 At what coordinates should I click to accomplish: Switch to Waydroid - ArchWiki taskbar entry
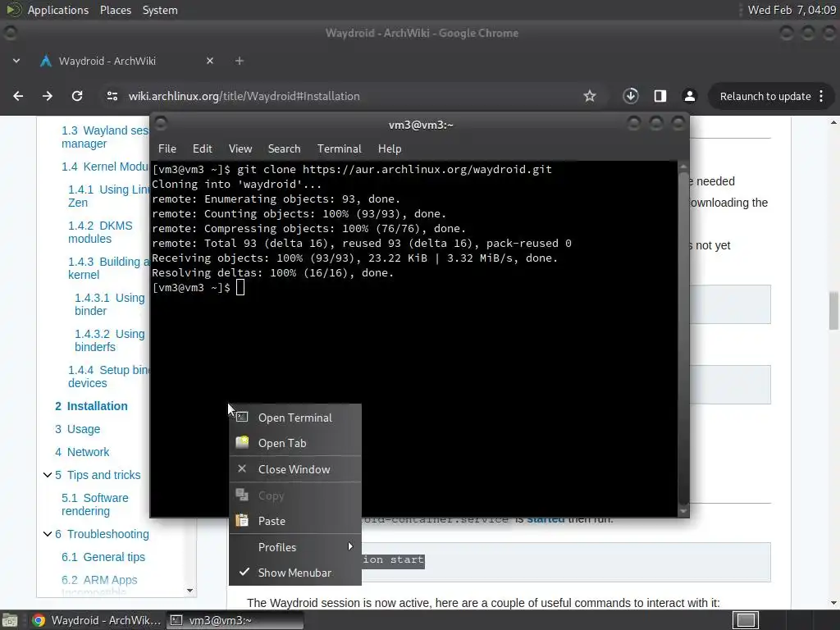[97, 620]
